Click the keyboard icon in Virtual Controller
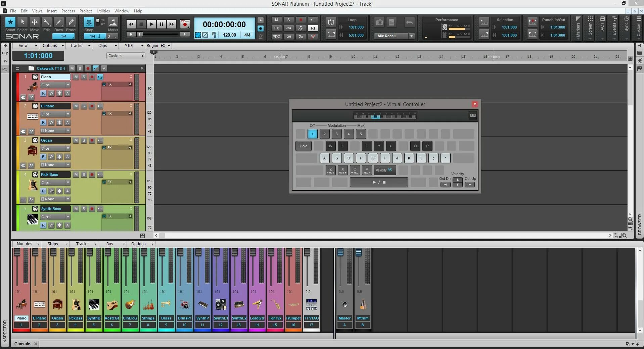Viewport: 644px width, 349px height. pyautogui.click(x=473, y=115)
